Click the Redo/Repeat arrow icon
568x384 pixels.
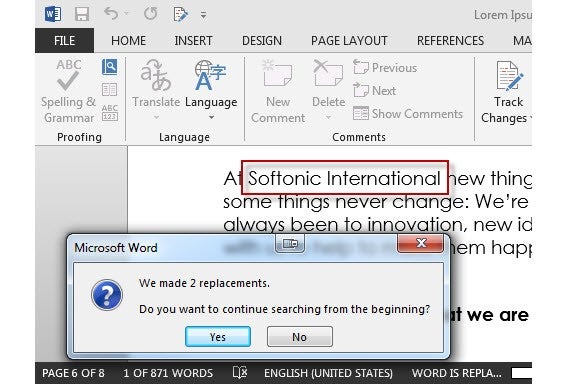(150, 14)
